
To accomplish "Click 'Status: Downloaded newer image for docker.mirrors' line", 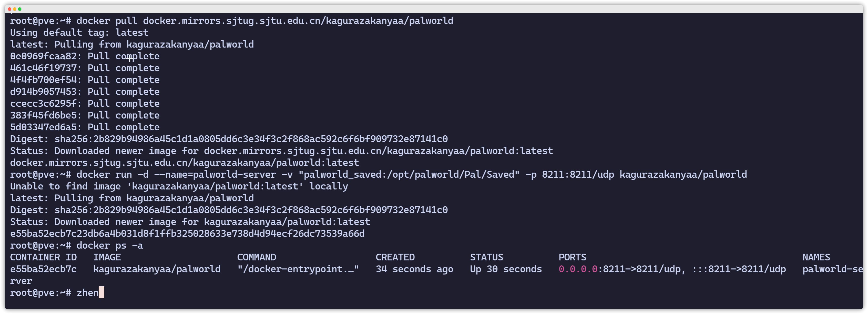I will (x=281, y=151).
